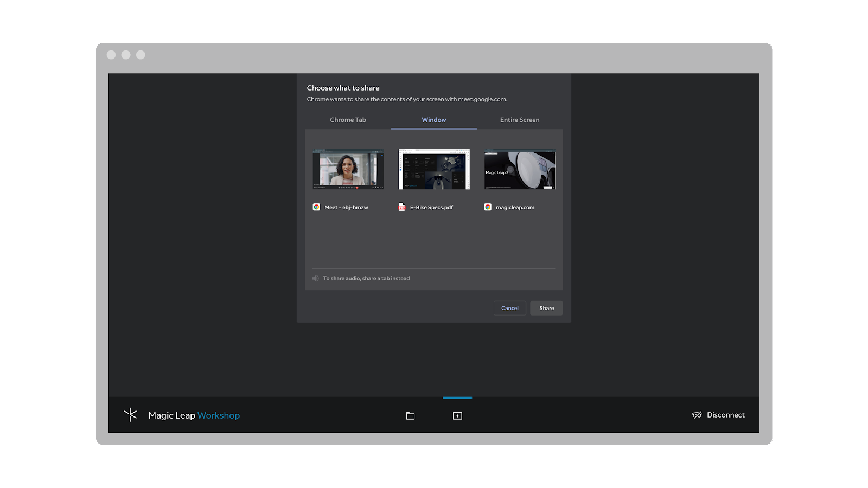Click the Chrome icon beside Meet - ebj-hmzw
This screenshot has height=488, width=868.
tap(317, 207)
